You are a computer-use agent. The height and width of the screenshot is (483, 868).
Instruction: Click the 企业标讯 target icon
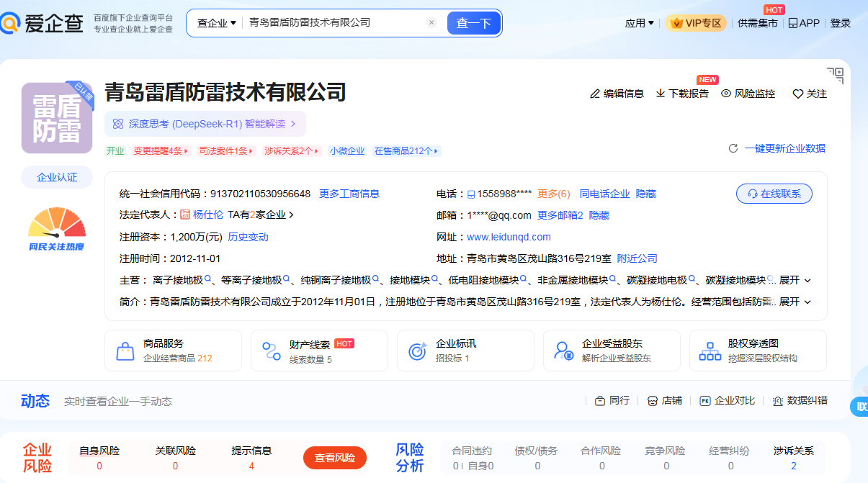pyautogui.click(x=418, y=351)
